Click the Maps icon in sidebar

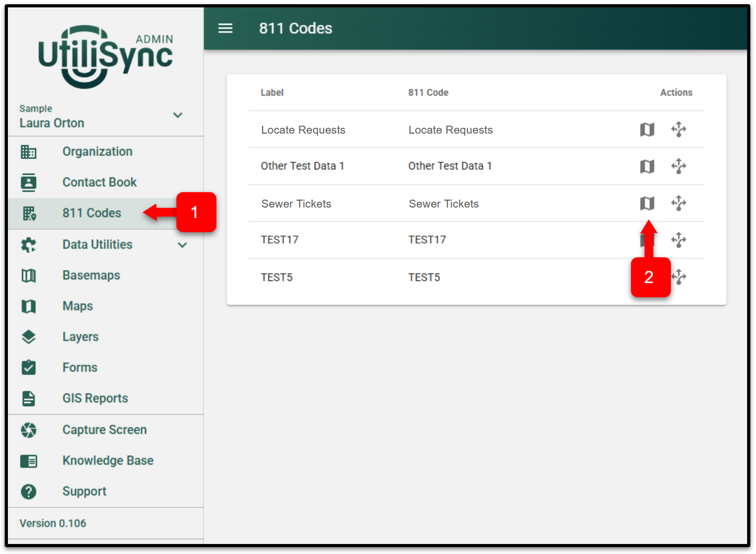click(29, 306)
